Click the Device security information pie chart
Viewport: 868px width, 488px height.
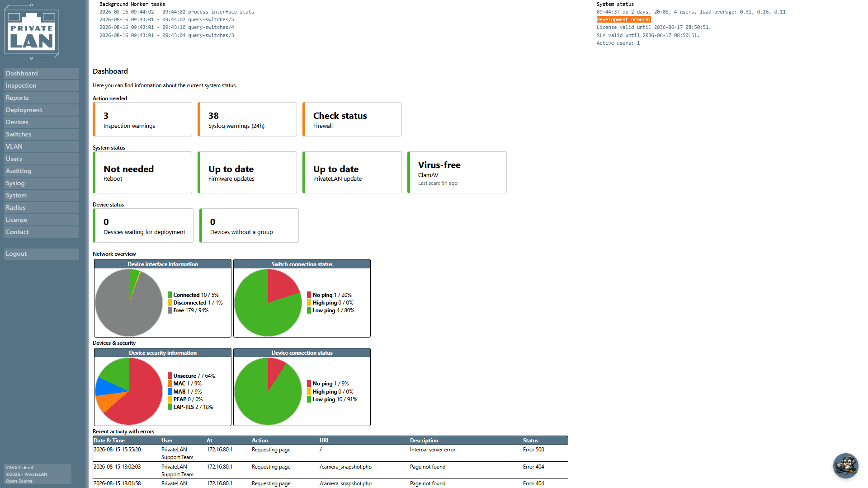pos(129,391)
